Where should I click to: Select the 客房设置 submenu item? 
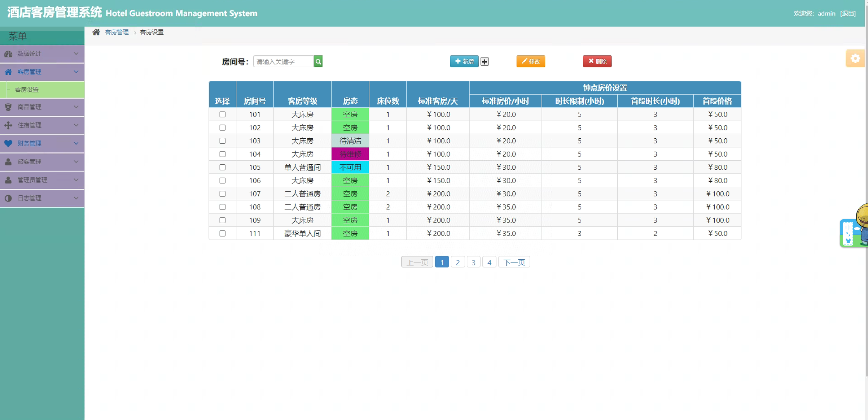click(27, 90)
